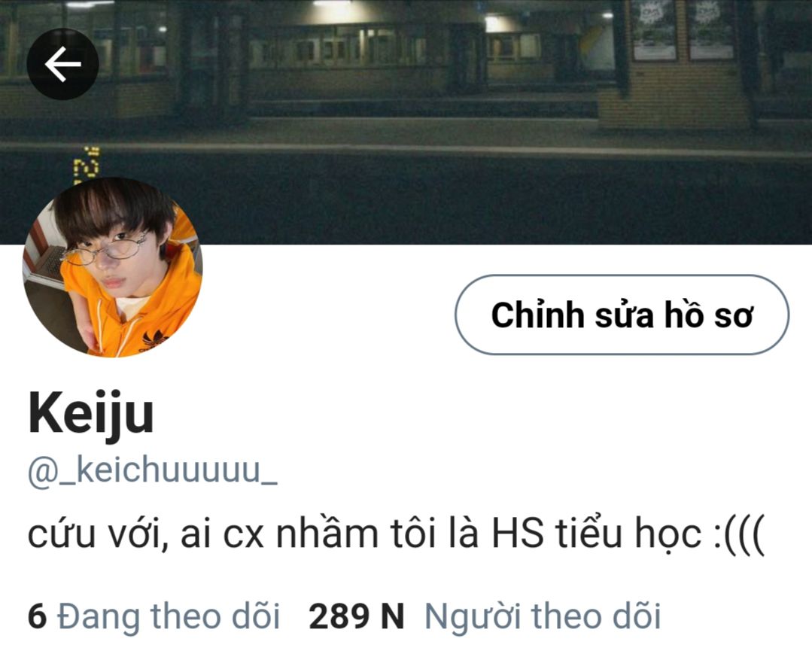Open the 289 N Người theo dõi list
The width and height of the screenshot is (812, 672).
coord(485,616)
